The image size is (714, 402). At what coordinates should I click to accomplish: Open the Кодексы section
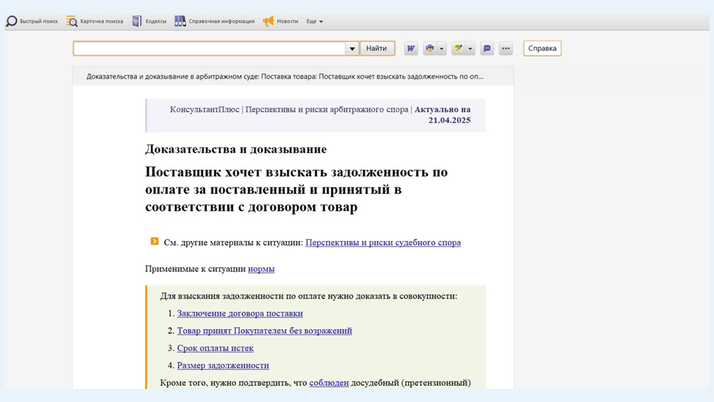click(x=150, y=21)
